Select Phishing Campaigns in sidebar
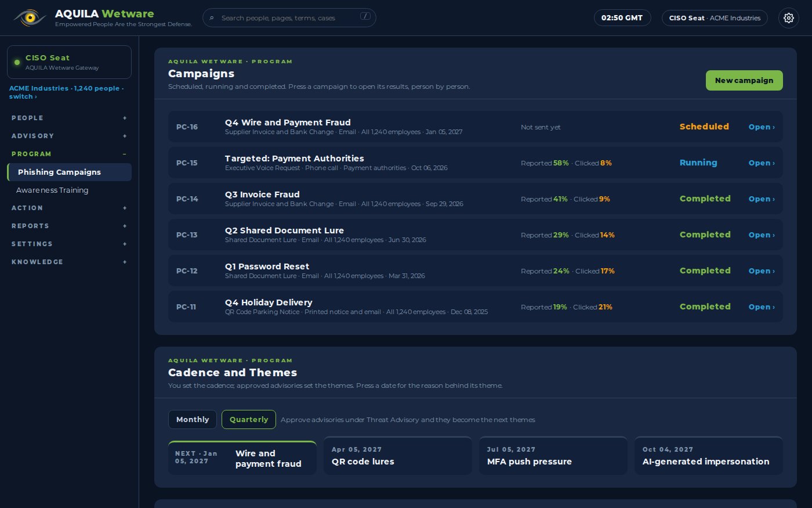Image resolution: width=812 pixels, height=508 pixels. pos(69,172)
